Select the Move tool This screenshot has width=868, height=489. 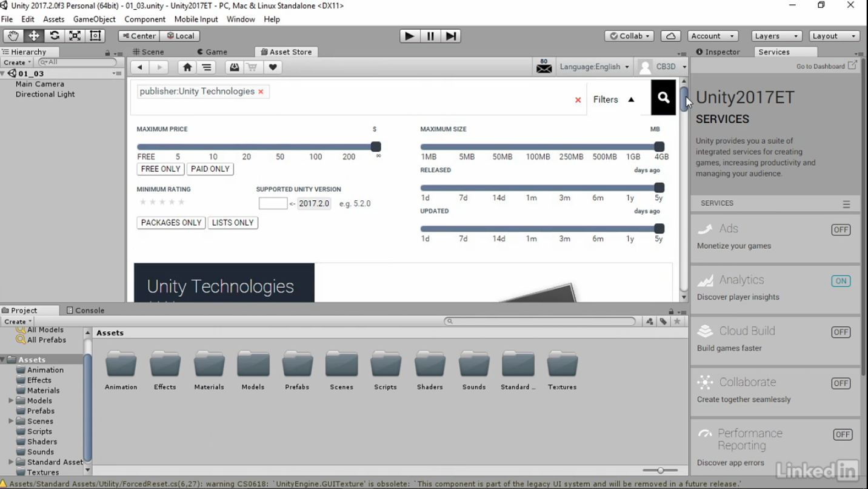[34, 36]
